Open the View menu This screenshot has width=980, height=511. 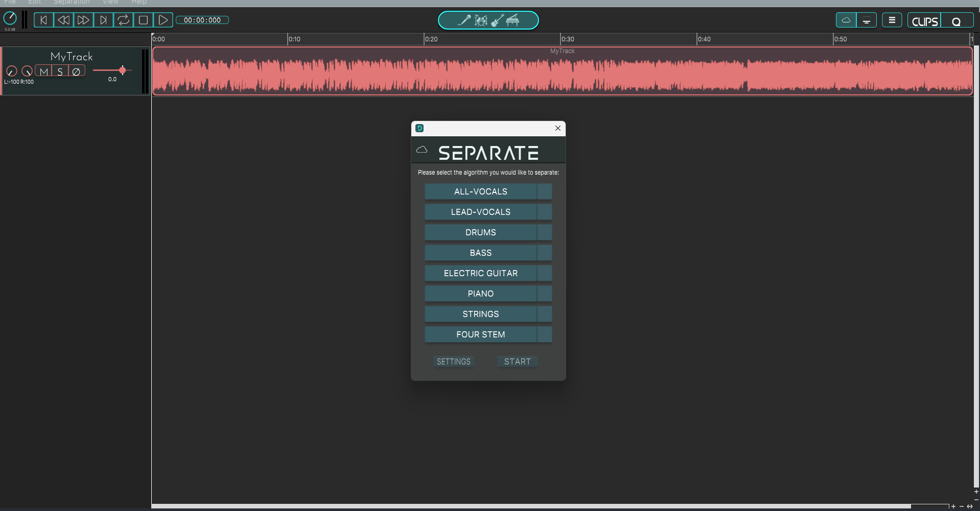point(110,2)
